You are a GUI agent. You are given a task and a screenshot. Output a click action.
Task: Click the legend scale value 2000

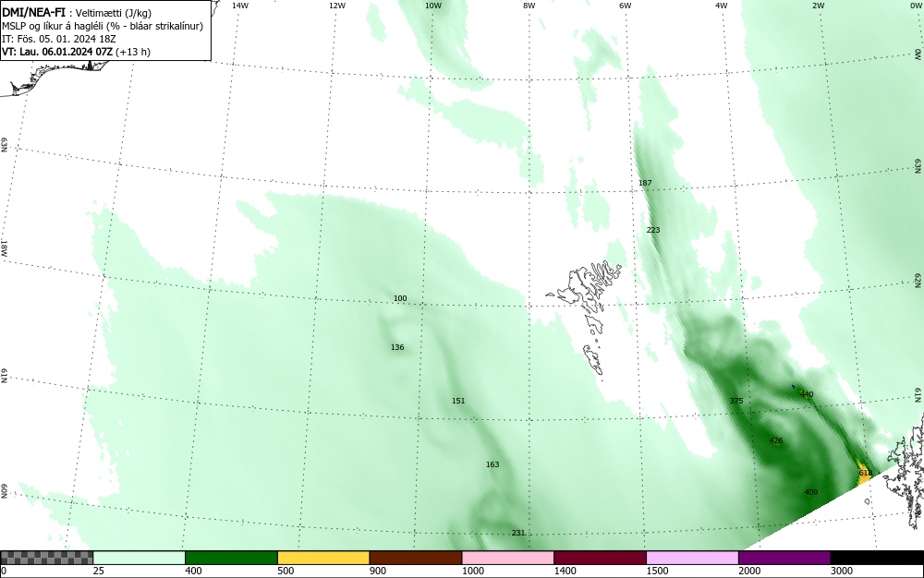[x=749, y=571]
